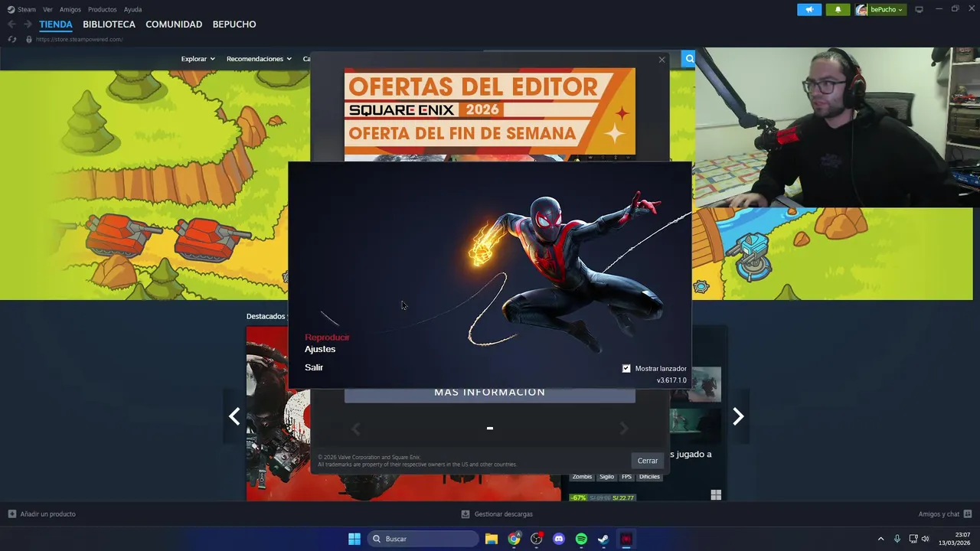Click the Cerrar button in the popup
Screen dimensions: 980x551
[648, 461]
